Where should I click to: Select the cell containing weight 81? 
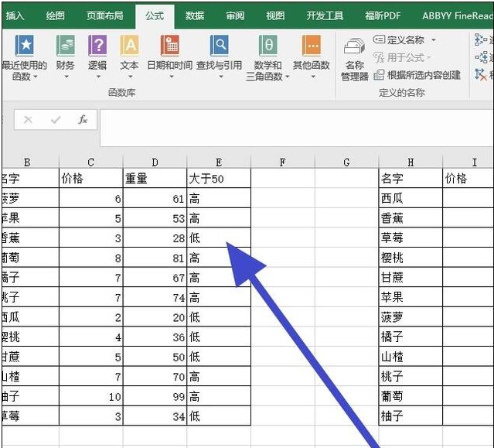point(155,258)
